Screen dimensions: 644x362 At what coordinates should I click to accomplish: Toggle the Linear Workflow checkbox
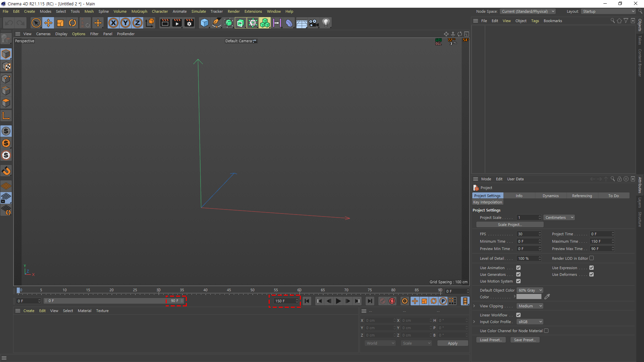tap(518, 315)
